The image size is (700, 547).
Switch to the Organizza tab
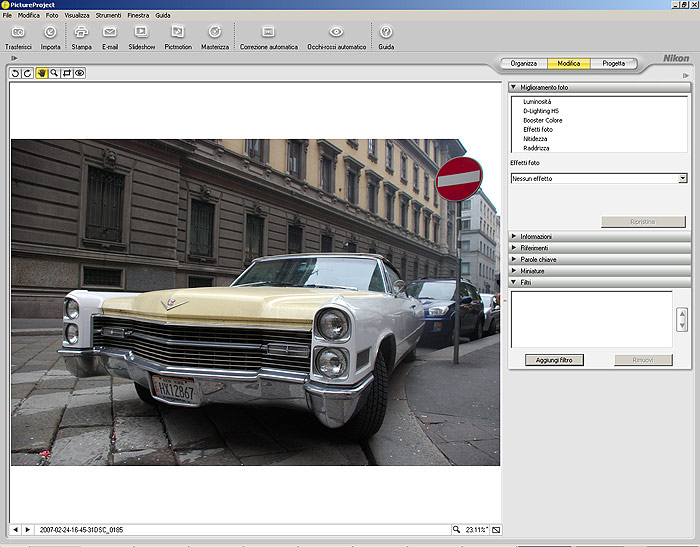pos(524,63)
